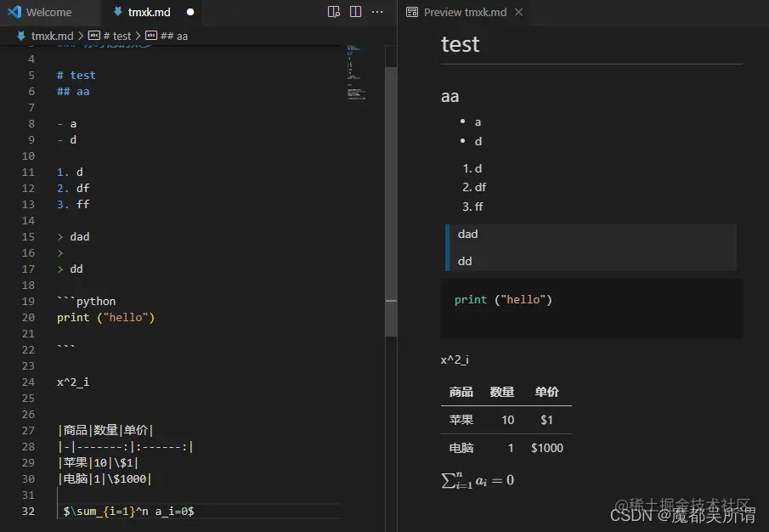Click the '3. ff' item in preview
Image resolution: width=769 pixels, height=532 pixels.
472,207
